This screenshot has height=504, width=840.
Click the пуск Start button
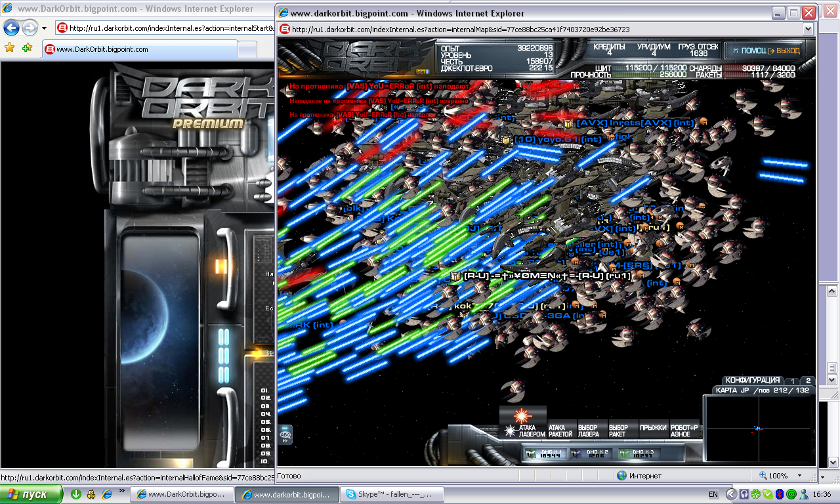point(31,494)
